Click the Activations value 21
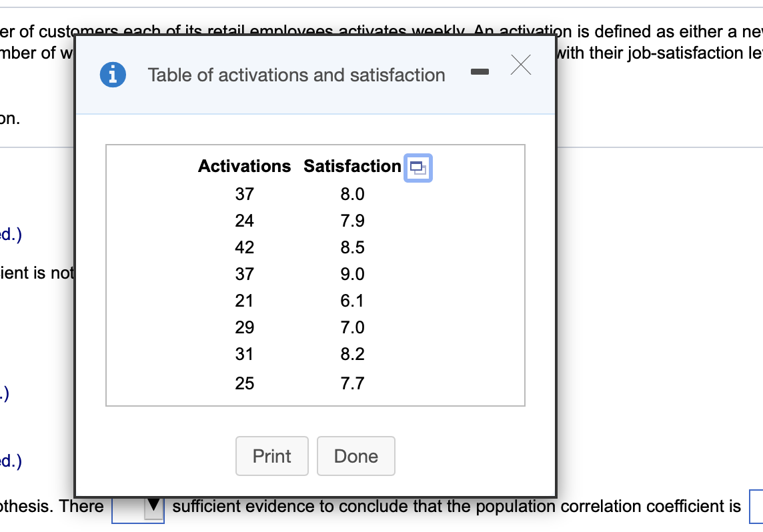Image resolution: width=763 pixels, height=532 pixels. pos(244,301)
